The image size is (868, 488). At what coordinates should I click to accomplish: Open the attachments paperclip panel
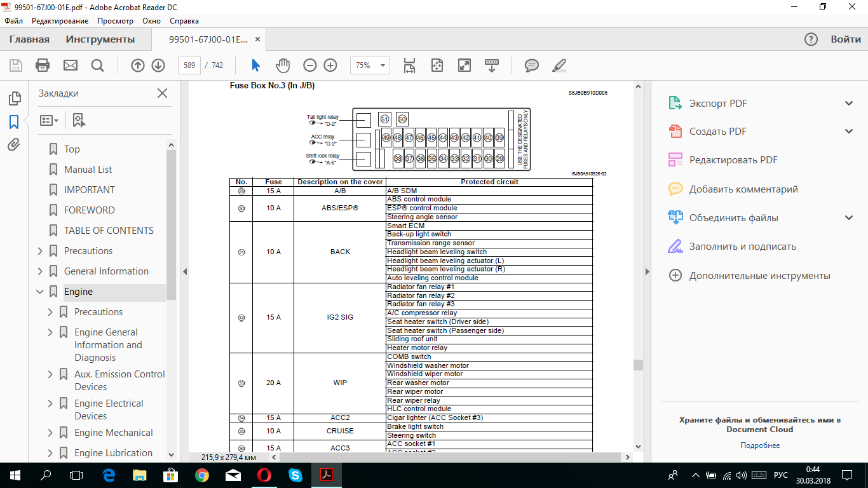click(x=14, y=145)
